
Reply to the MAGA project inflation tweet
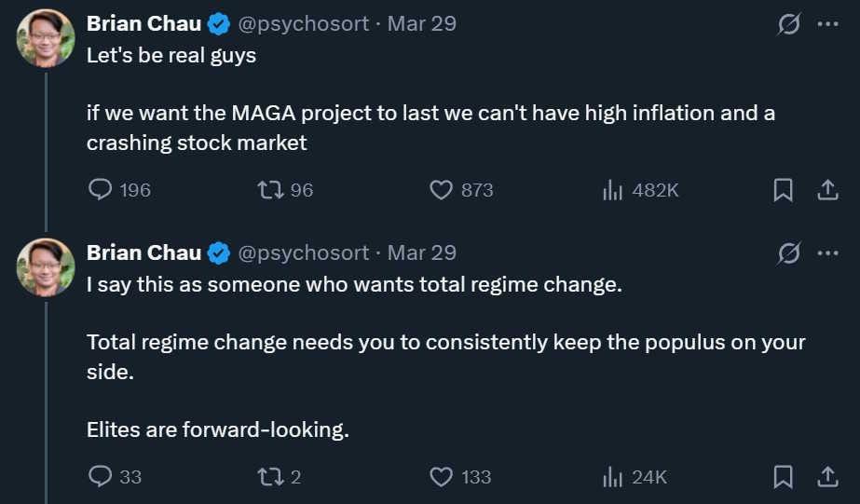[x=101, y=190]
